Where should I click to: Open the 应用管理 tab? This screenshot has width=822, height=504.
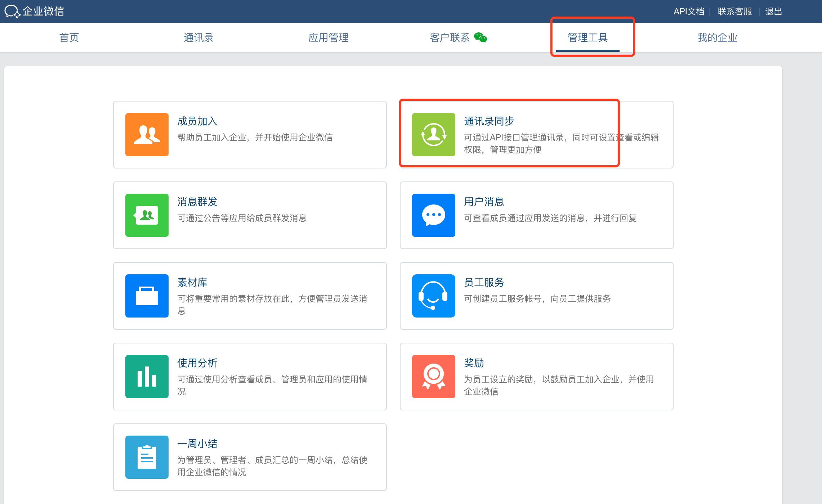click(329, 37)
